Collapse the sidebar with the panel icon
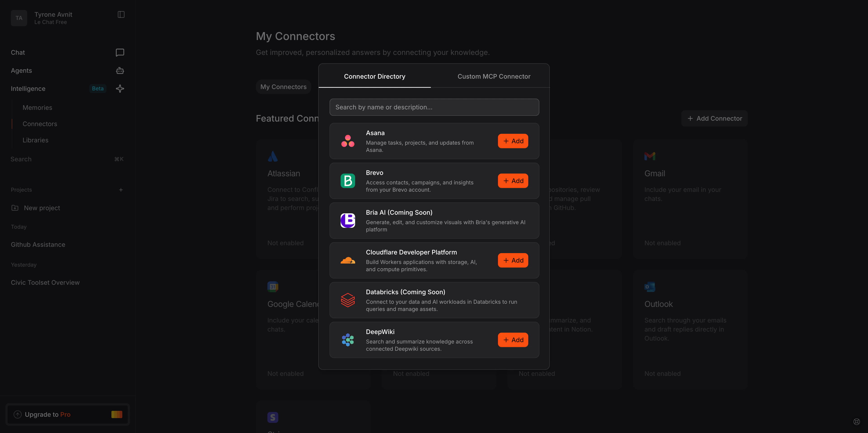Viewport: 868px width, 433px height. (x=121, y=14)
